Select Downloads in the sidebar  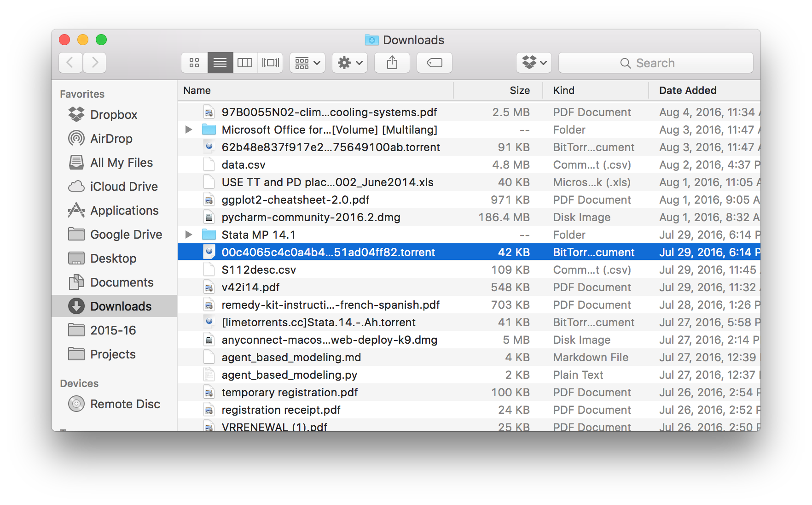pyautogui.click(x=114, y=306)
